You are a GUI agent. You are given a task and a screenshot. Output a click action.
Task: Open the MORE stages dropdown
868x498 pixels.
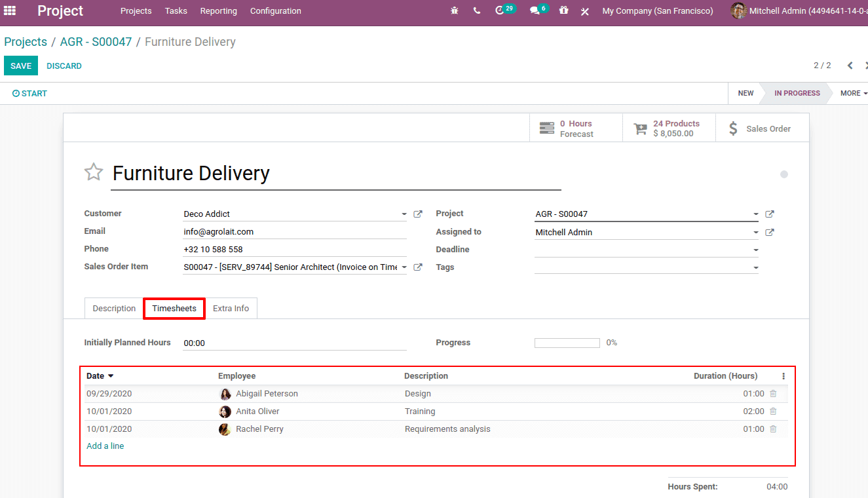click(x=853, y=93)
